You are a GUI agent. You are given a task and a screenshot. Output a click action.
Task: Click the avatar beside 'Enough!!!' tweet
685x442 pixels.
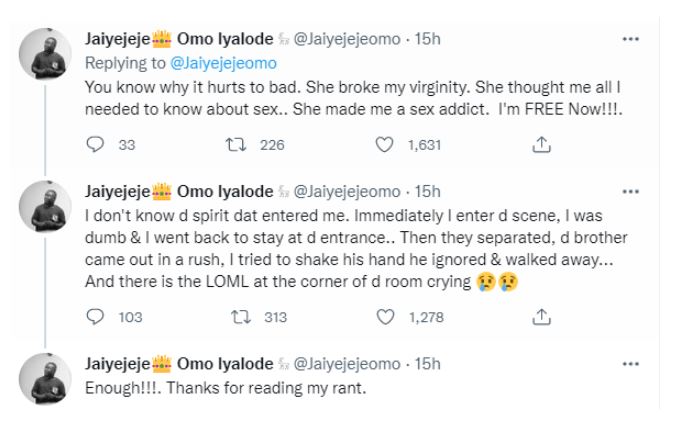point(43,377)
